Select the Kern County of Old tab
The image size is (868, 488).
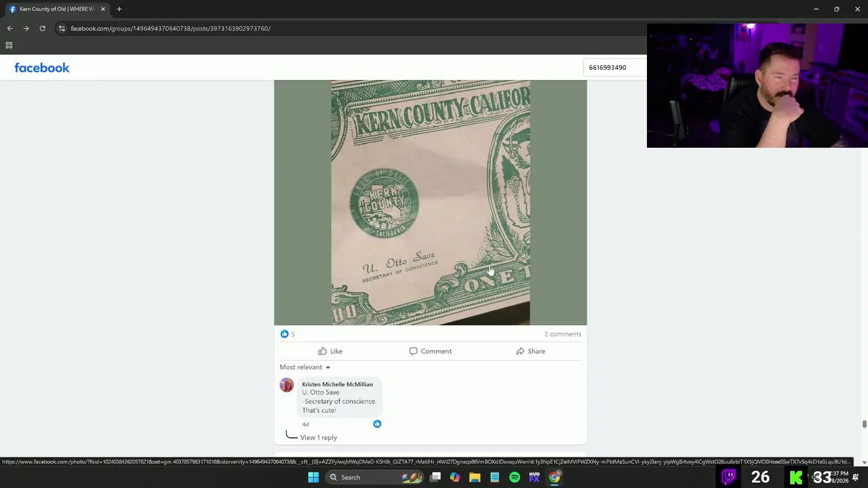[57, 9]
